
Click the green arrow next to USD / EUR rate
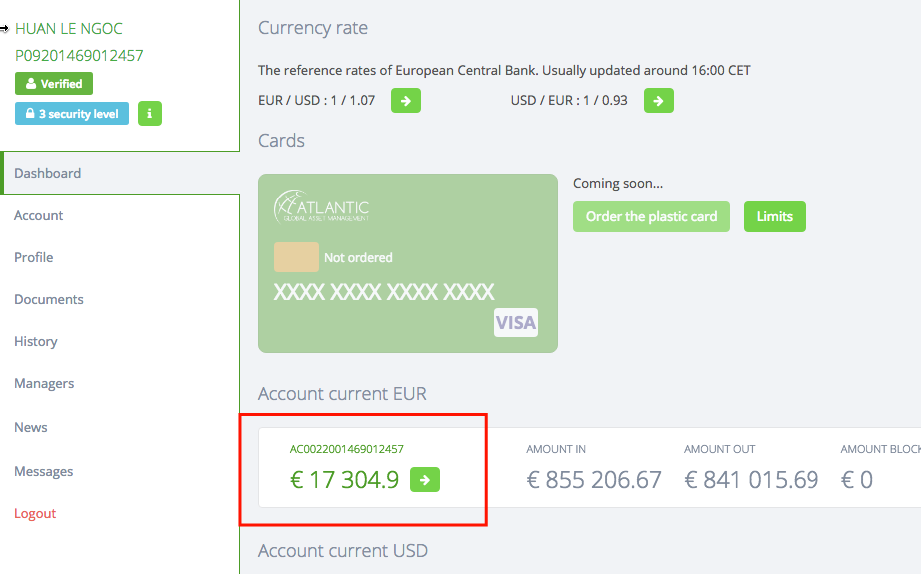coord(658,100)
